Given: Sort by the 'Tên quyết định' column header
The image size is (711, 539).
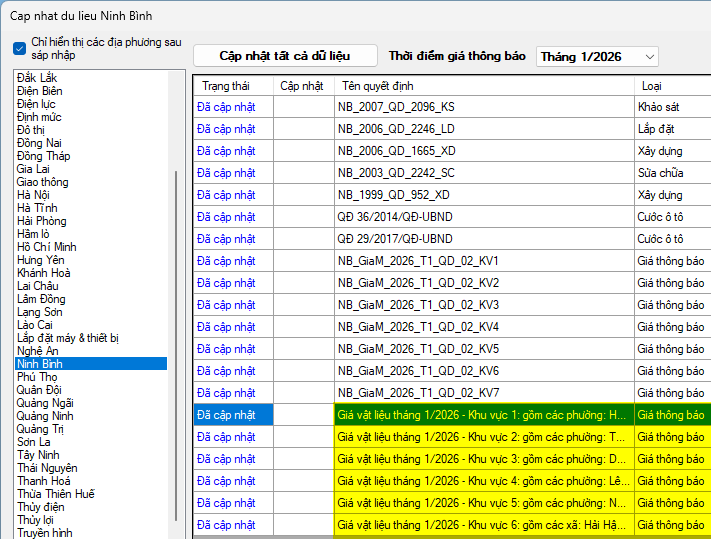Looking at the screenshot, I should (x=377, y=86).
